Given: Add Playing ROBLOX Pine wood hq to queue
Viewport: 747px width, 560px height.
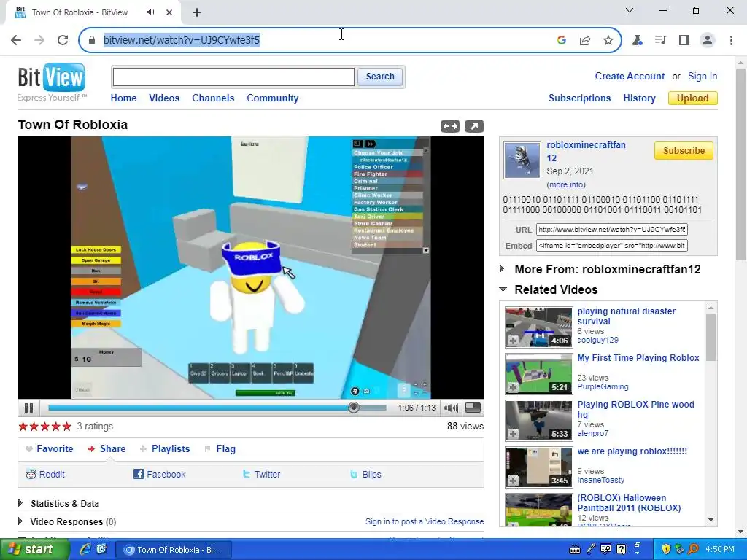Looking at the screenshot, I should click(x=513, y=435).
